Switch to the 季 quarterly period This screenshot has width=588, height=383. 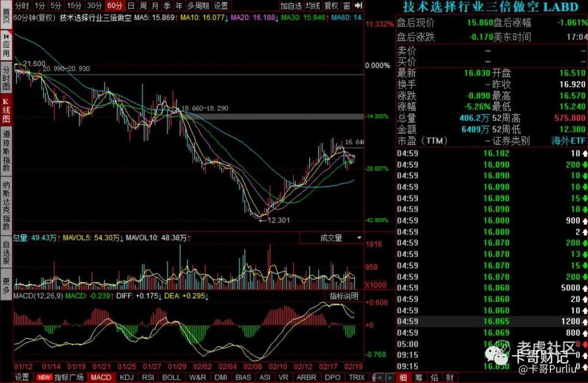167,5
